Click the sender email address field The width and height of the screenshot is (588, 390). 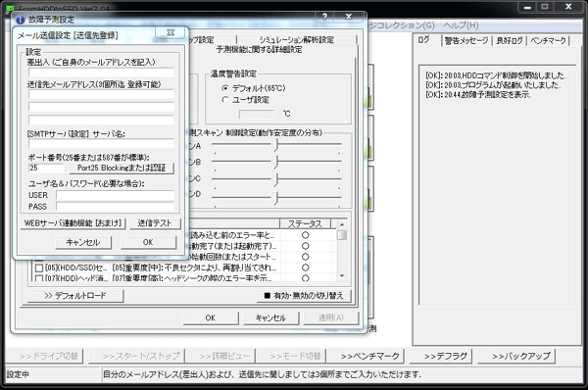[x=101, y=73]
